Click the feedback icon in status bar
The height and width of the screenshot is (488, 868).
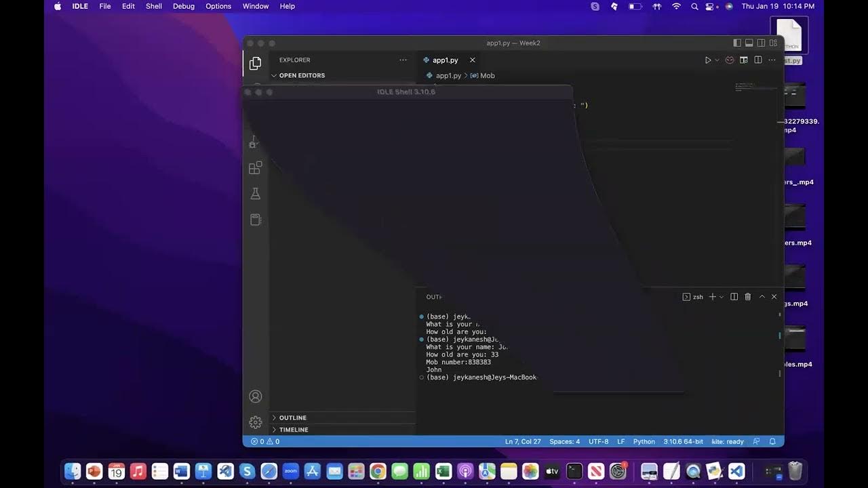tap(756, 441)
